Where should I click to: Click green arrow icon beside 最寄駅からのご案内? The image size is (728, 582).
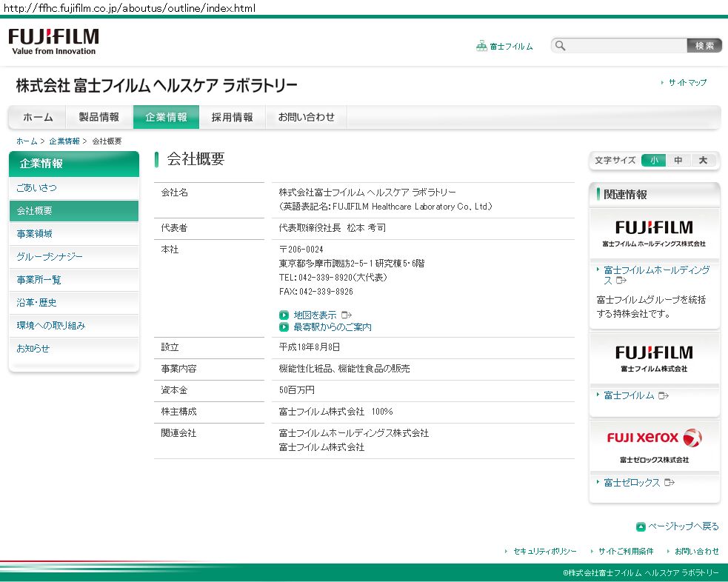coord(284,327)
